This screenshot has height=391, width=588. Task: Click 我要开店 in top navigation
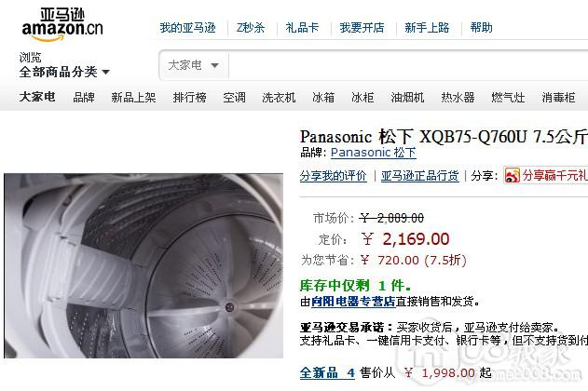coord(362,28)
